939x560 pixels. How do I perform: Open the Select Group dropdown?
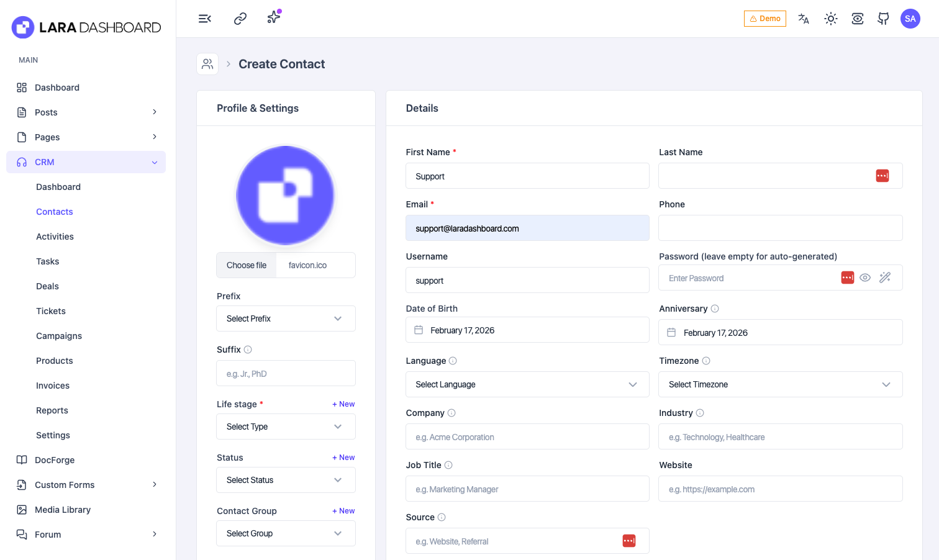(x=286, y=533)
